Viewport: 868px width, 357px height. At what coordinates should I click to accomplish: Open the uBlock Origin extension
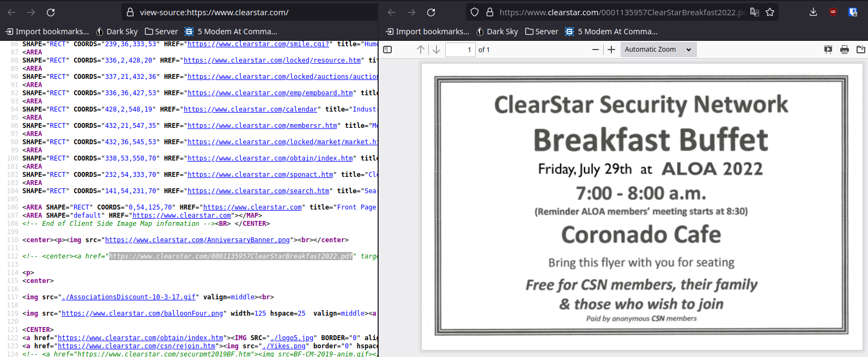pos(833,12)
